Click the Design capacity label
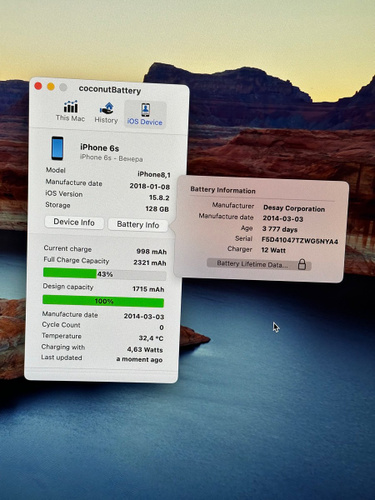 (68, 287)
